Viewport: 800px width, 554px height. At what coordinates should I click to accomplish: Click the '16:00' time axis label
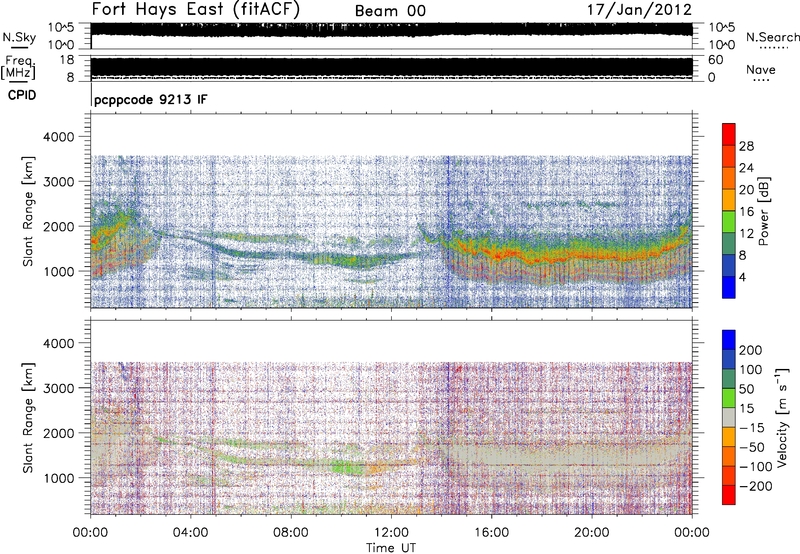click(491, 533)
